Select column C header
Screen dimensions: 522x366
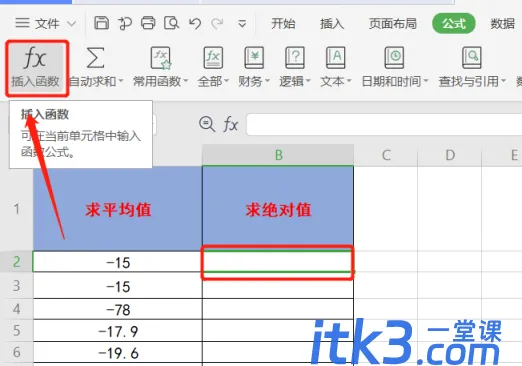point(386,155)
